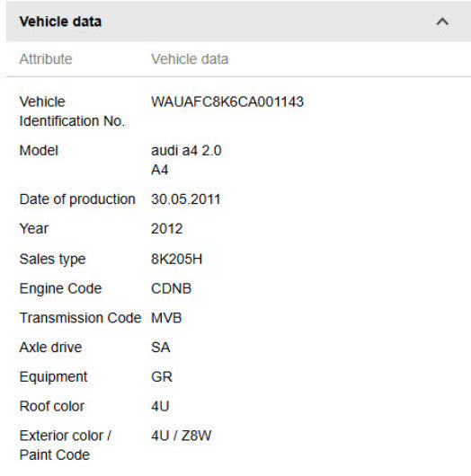Click the Date of production label
471x476 pixels.
tap(77, 199)
